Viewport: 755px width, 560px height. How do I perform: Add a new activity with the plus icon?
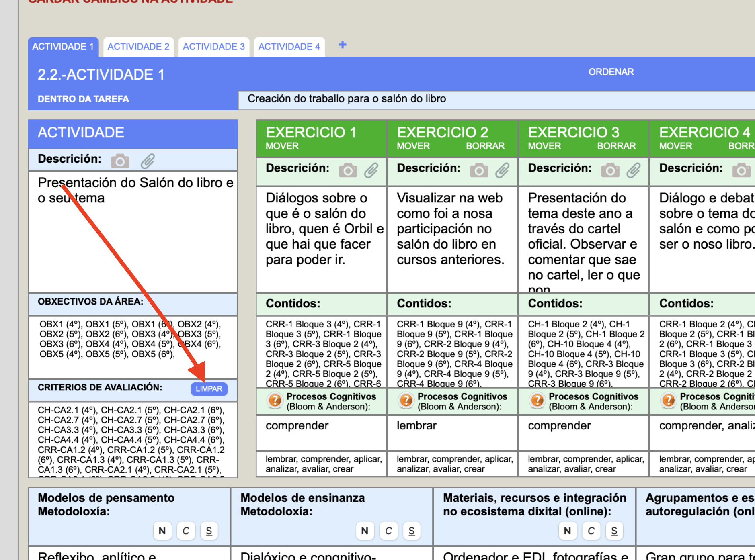(343, 45)
